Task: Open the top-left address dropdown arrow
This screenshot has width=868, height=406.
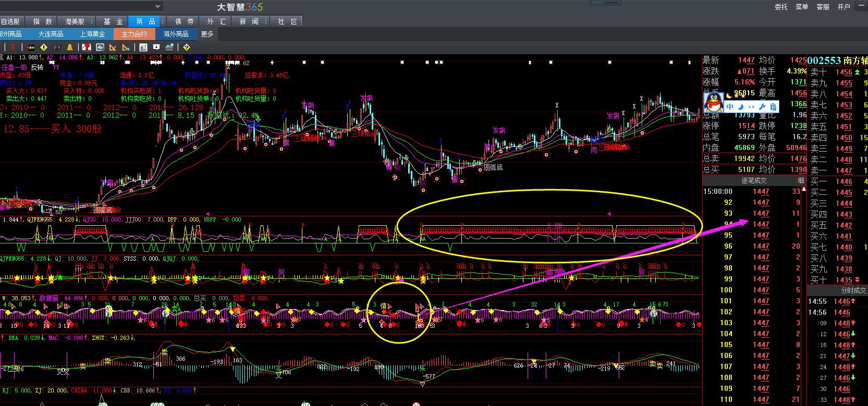Action: (x=157, y=6)
